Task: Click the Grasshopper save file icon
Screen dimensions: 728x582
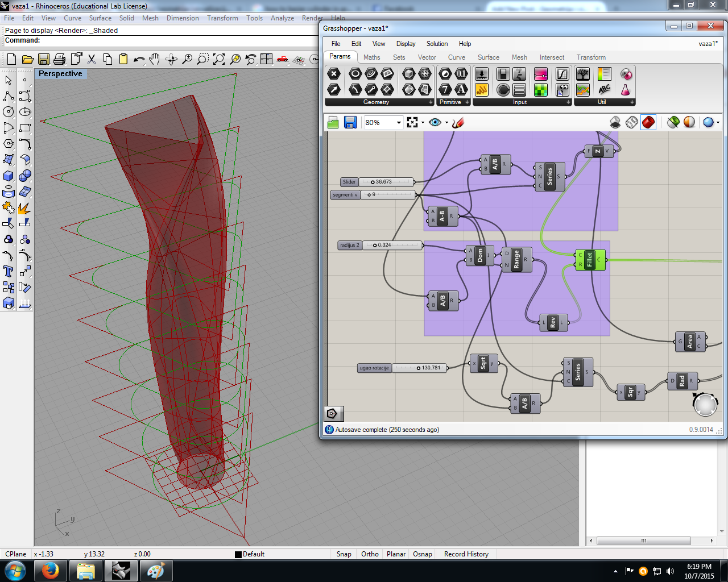Action: pyautogui.click(x=350, y=122)
